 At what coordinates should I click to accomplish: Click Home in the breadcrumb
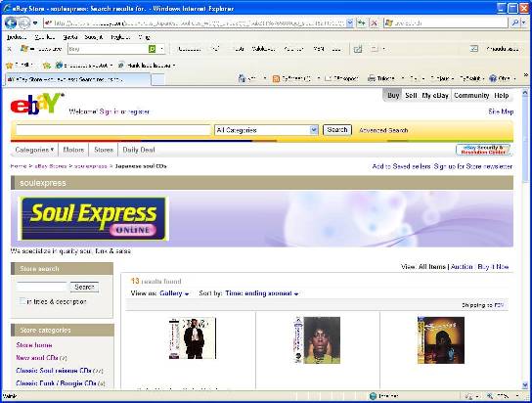pyautogui.click(x=19, y=166)
